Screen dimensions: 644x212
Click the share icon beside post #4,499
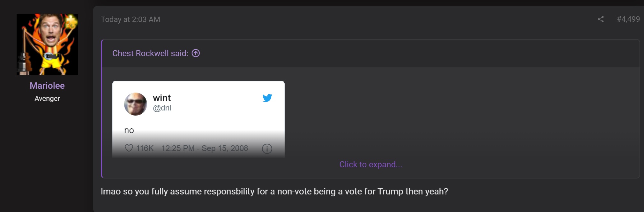[x=601, y=19]
